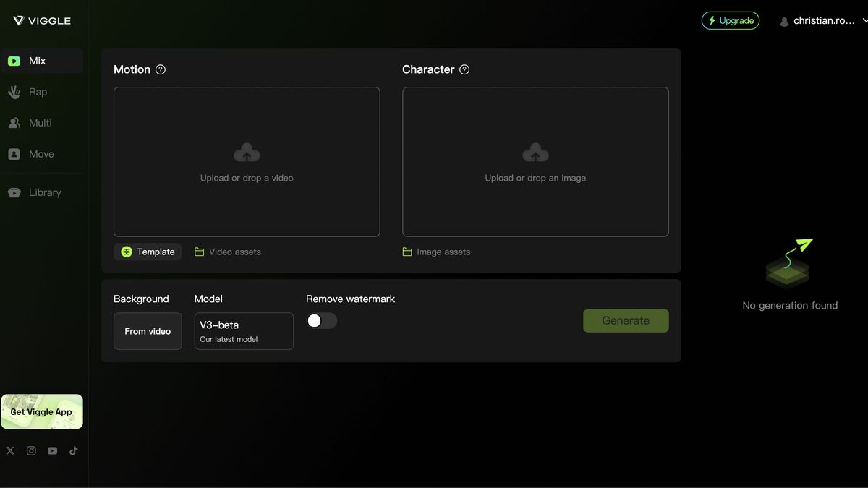This screenshot has height=488, width=868.
Task: Click the Generate button
Action: pyautogui.click(x=626, y=320)
